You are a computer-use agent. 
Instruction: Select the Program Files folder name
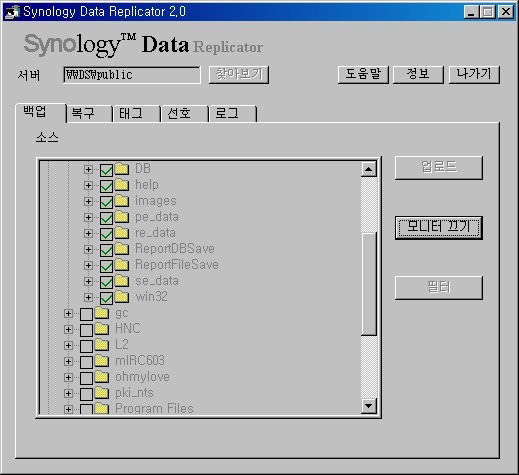click(154, 409)
